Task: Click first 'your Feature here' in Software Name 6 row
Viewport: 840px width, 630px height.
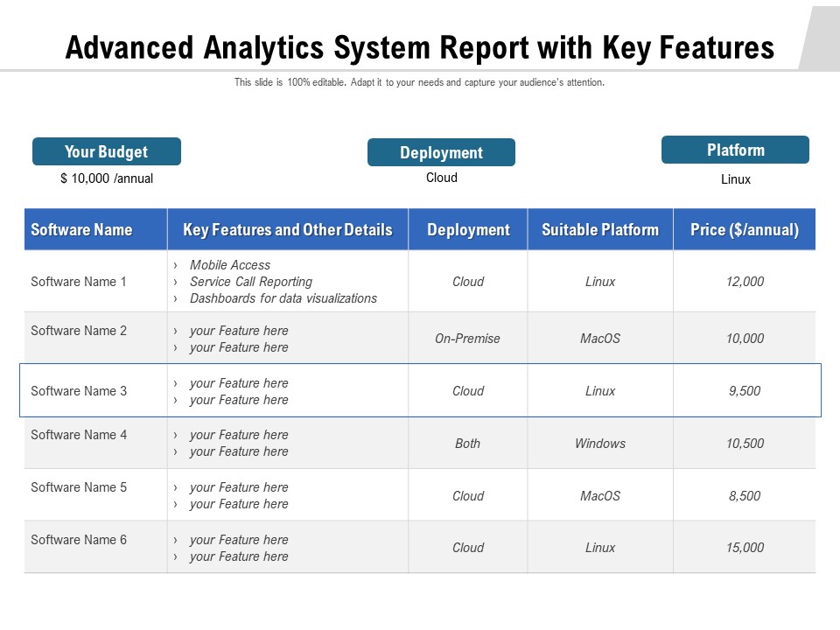Action: (239, 540)
